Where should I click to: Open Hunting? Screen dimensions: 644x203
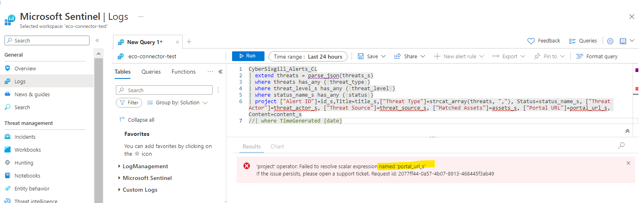pyautogui.click(x=24, y=163)
